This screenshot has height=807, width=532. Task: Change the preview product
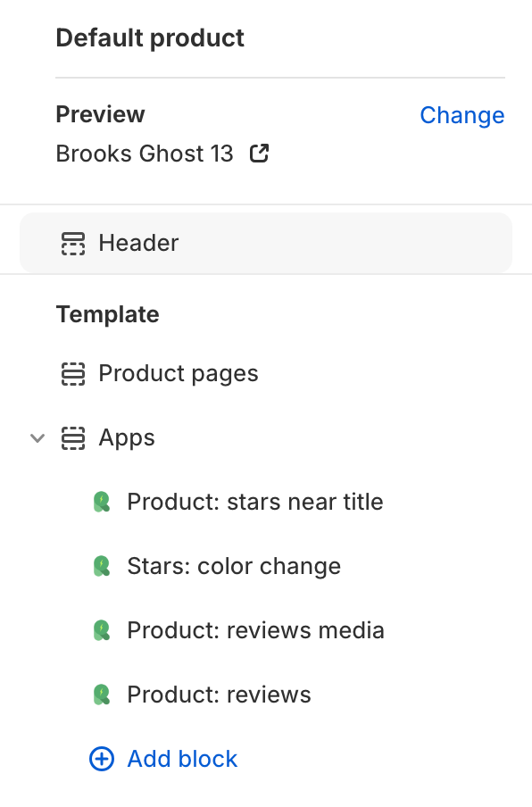pyautogui.click(x=462, y=115)
